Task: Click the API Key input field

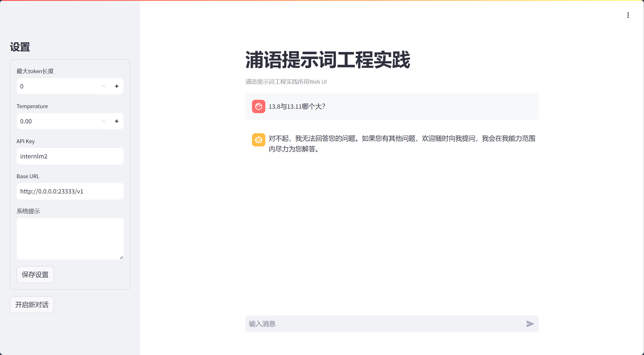Action: click(x=70, y=156)
